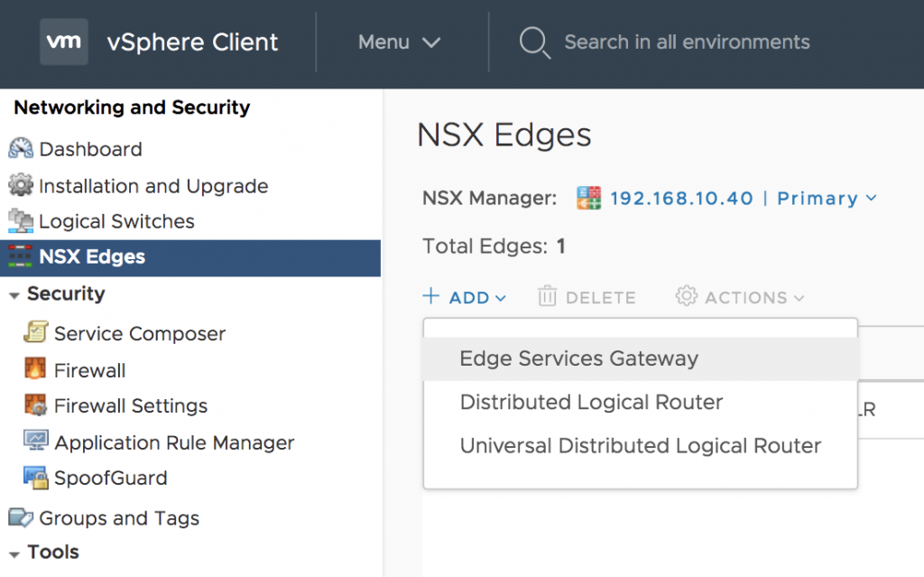Select the Firewall flame icon
This screenshot has width=924, height=577.
point(36,369)
